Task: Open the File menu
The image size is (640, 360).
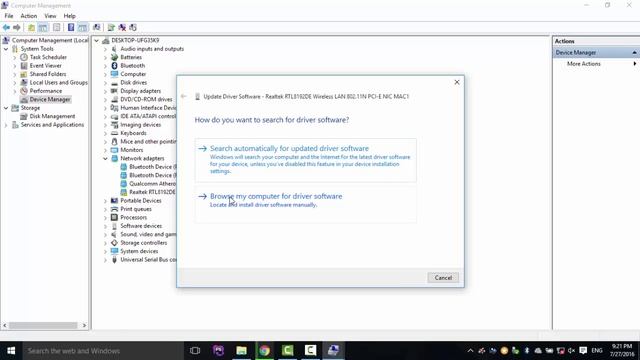Action: pyautogui.click(x=9, y=16)
